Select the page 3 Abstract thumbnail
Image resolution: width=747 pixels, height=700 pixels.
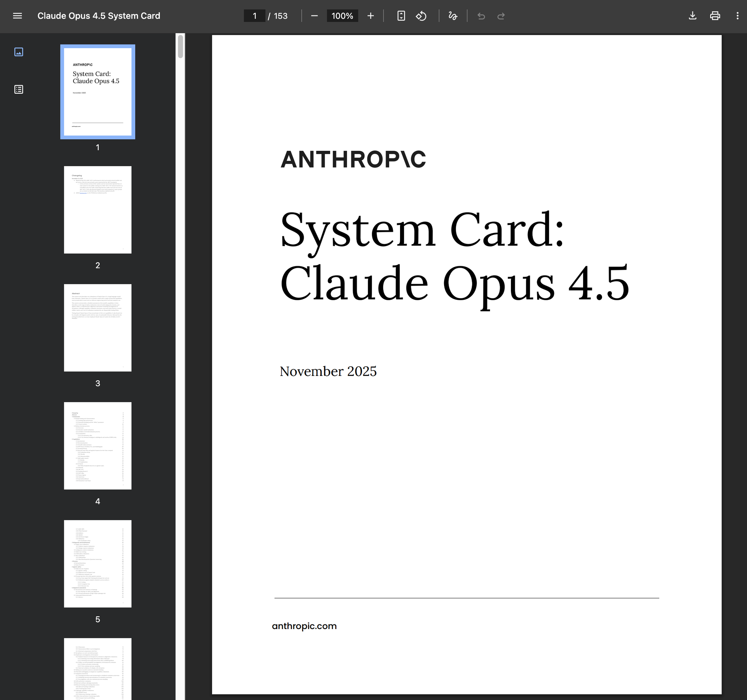pyautogui.click(x=98, y=327)
